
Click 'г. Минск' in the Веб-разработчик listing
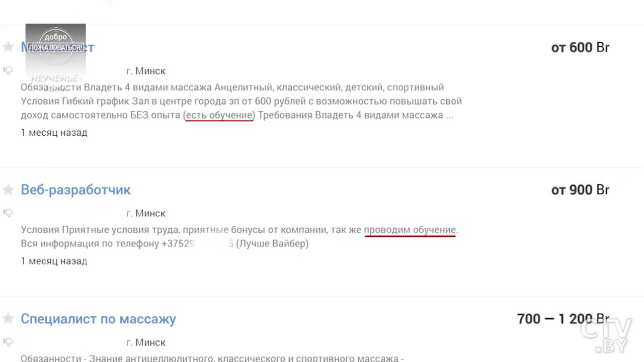[146, 213]
